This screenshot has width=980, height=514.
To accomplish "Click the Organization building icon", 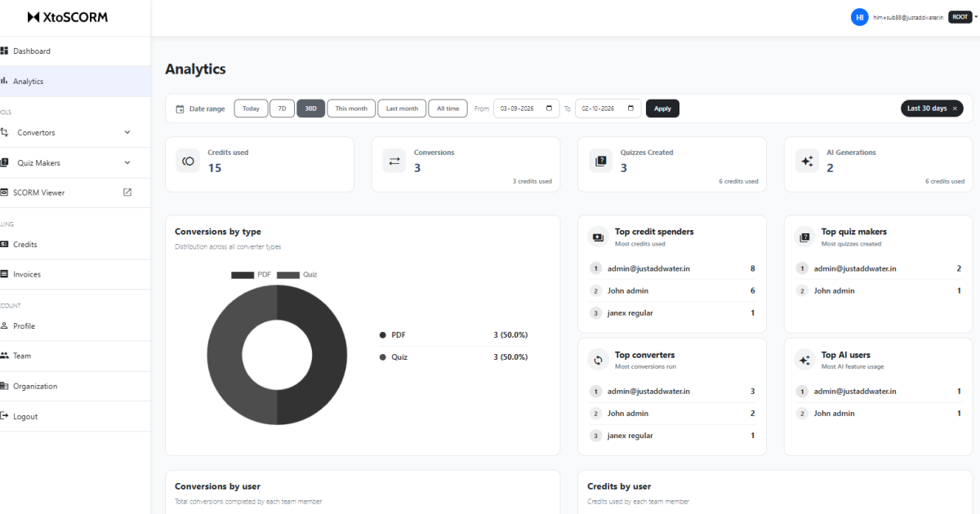I will pos(4,386).
